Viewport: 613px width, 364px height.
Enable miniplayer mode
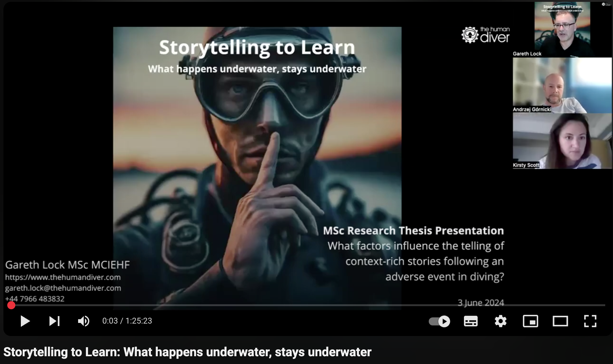tap(530, 321)
